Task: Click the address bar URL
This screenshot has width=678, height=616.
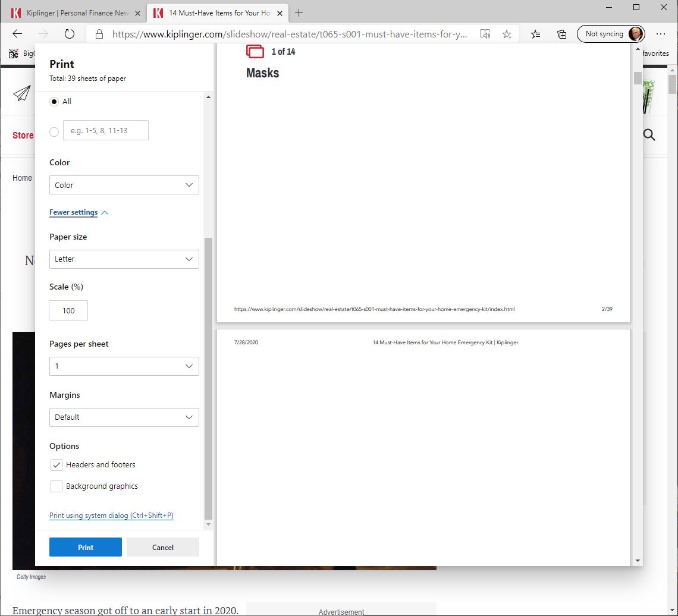Action: (x=290, y=34)
